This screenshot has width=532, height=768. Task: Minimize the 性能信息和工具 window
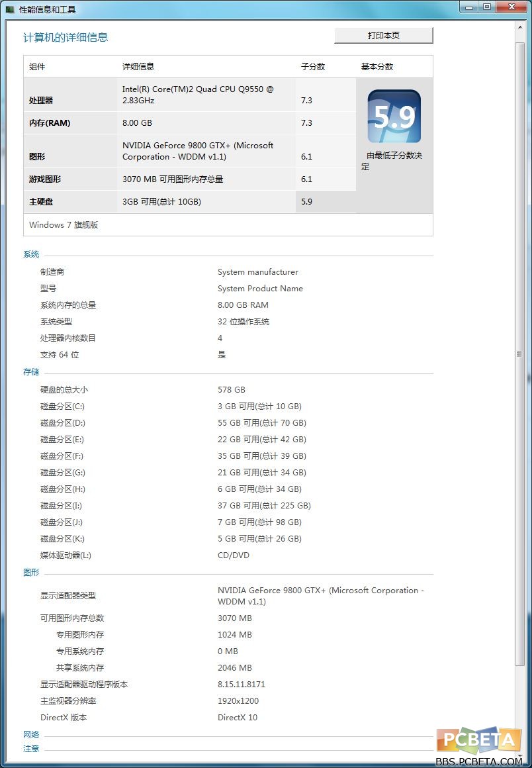(469, 7)
